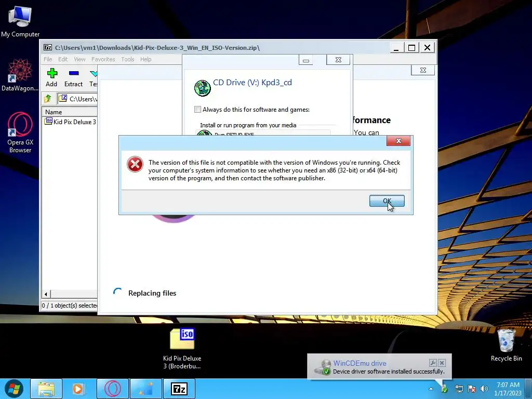Open Windows Explorer from taskbar
This screenshot has width=532, height=399.
(x=46, y=389)
